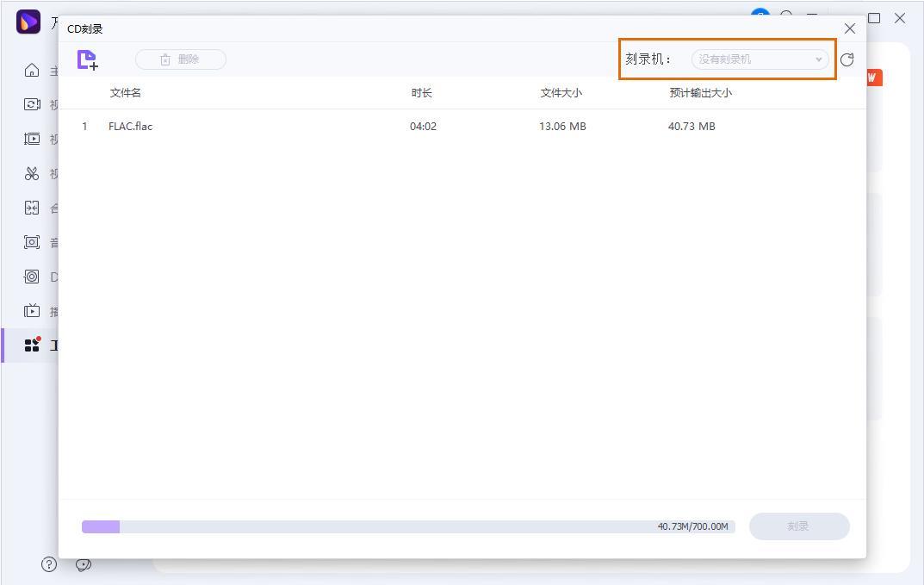
Task: Open the home icon in the sidebar
Action: click(32, 70)
